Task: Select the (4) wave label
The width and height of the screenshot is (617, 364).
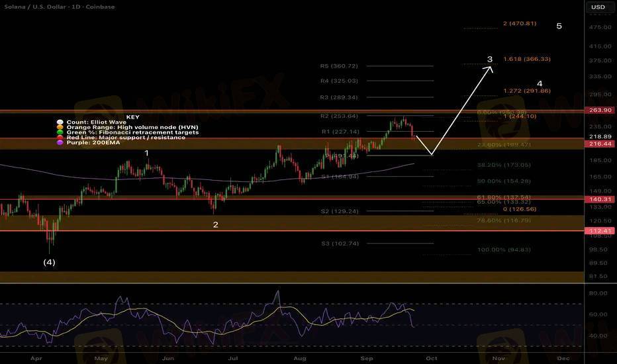Action: 50,262
